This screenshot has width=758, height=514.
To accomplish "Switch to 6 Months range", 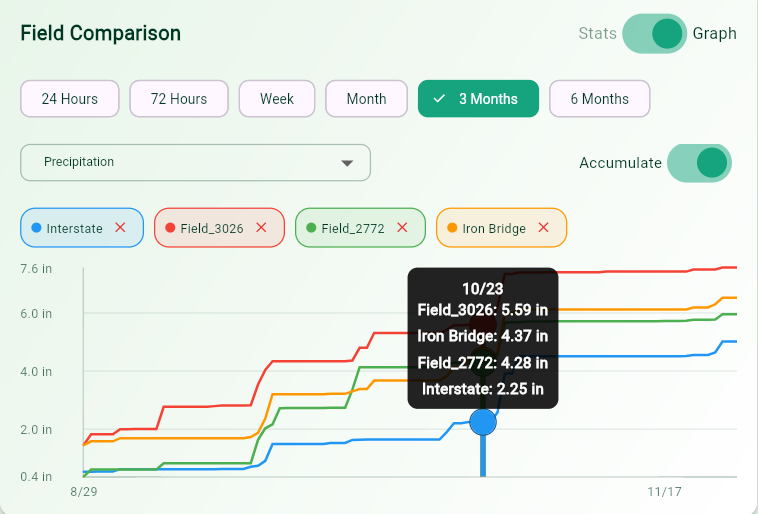I will (x=599, y=99).
